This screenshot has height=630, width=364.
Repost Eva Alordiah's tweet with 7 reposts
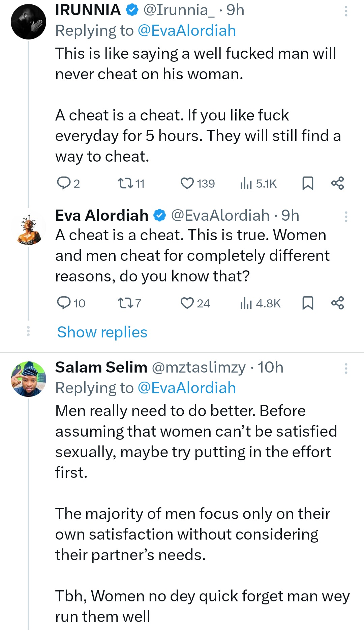(x=125, y=303)
